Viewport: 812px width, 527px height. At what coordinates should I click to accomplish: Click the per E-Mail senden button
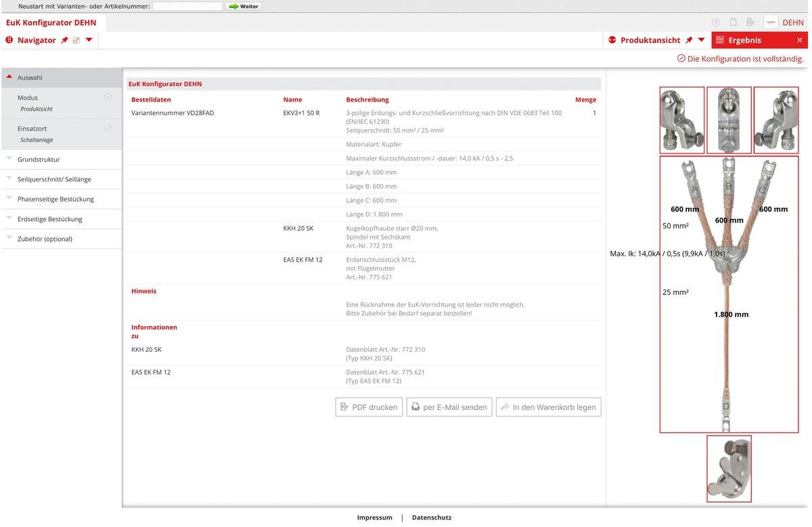[x=449, y=407]
